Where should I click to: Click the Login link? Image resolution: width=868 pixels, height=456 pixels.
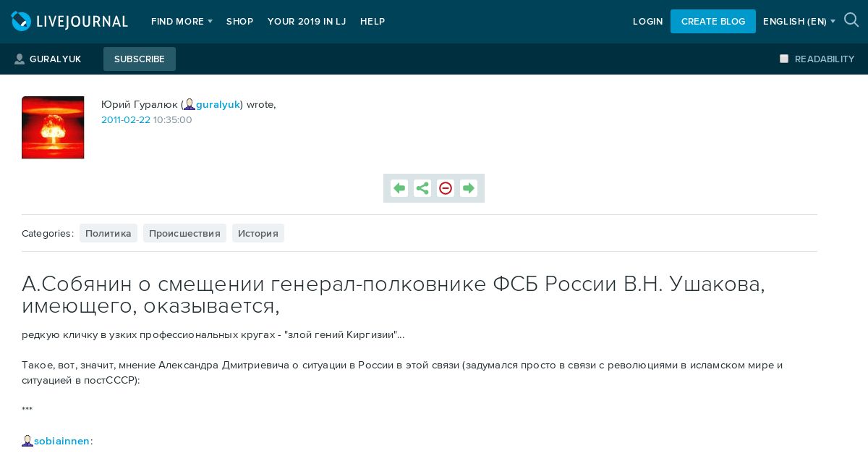[648, 22]
